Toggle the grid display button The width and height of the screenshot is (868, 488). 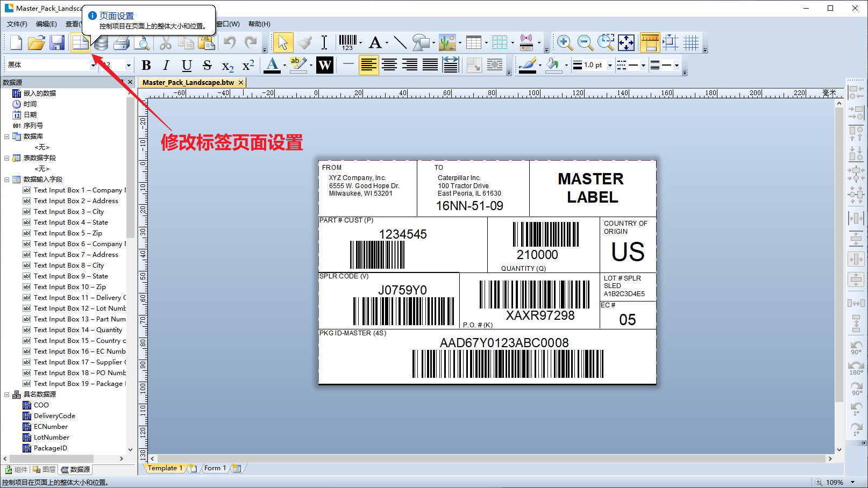point(691,42)
